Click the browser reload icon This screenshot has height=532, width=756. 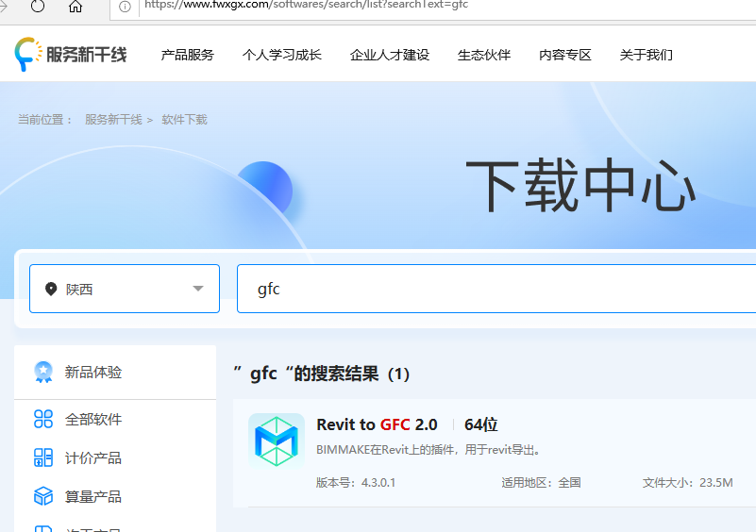38,6
